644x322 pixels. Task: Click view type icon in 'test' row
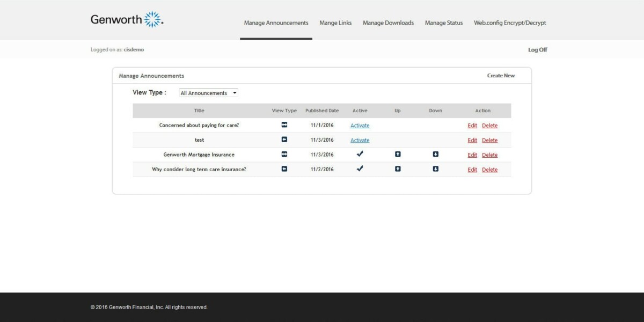click(284, 140)
